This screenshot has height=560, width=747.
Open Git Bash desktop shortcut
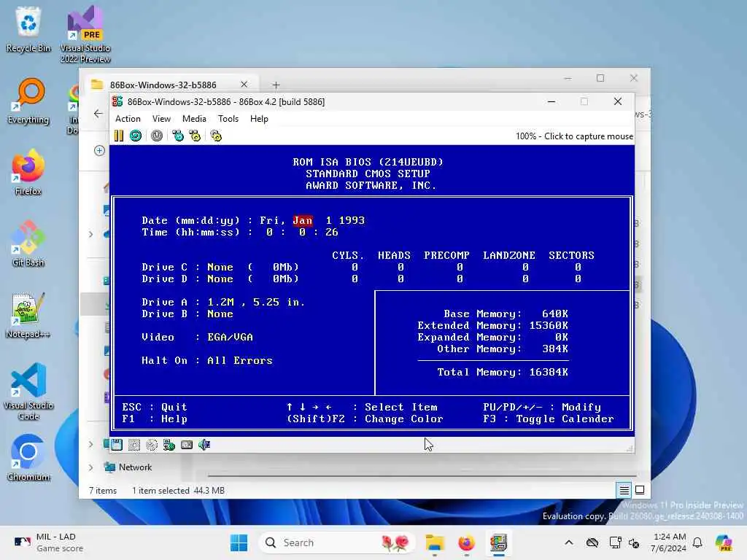pos(28,244)
